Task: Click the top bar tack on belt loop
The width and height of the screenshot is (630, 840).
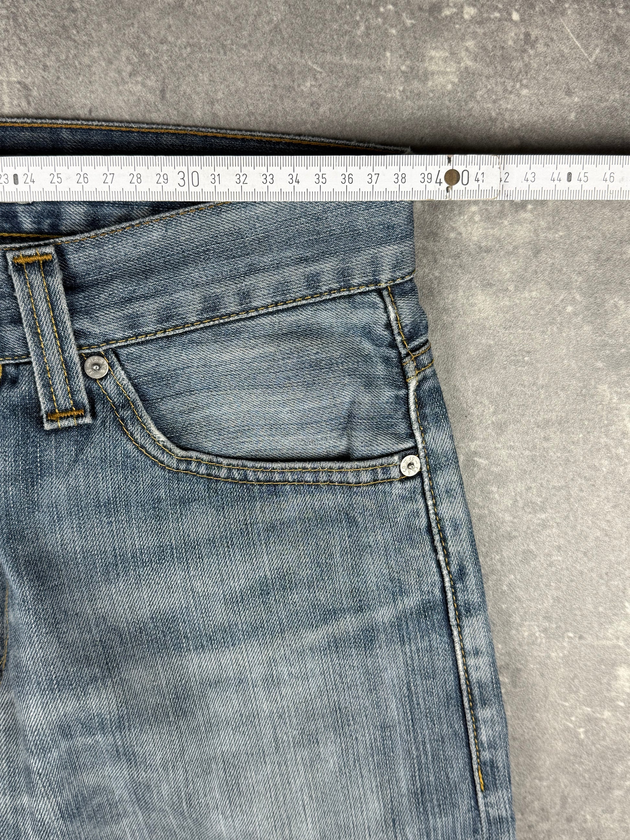Action: [32, 259]
